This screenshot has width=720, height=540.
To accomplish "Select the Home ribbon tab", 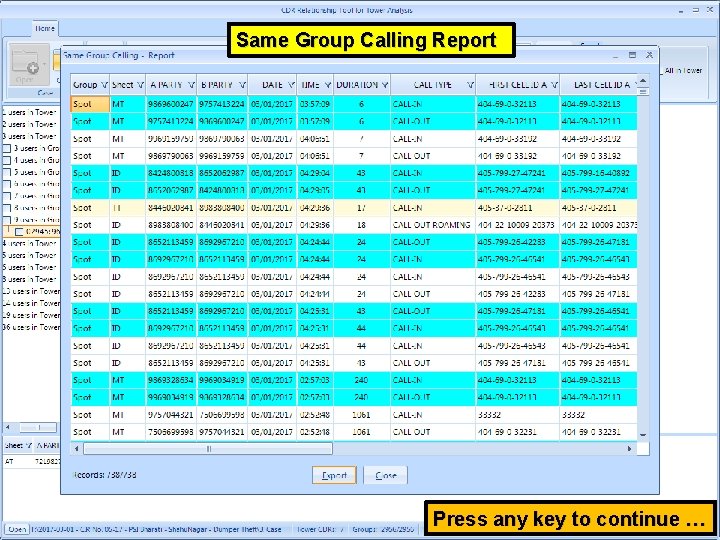I will click(x=45, y=28).
